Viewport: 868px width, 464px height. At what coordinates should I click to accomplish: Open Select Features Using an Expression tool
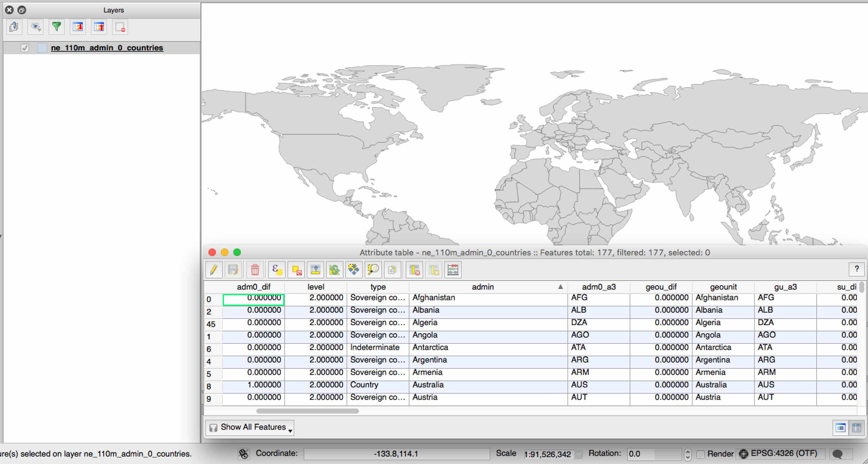pos(277,270)
